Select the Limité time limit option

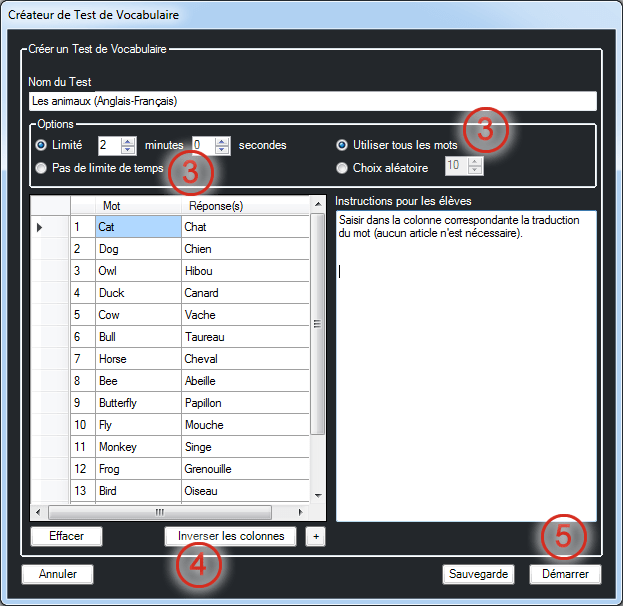pyautogui.click(x=41, y=145)
